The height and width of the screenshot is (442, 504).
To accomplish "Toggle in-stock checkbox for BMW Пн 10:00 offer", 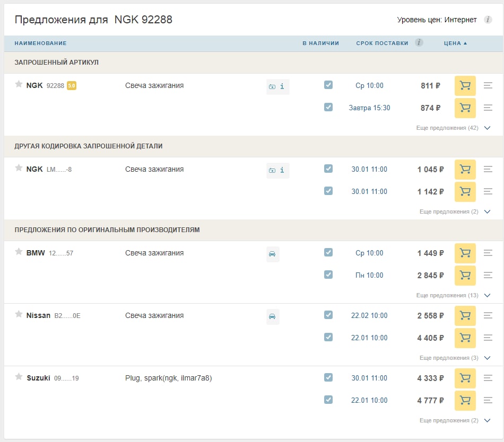I will click(x=328, y=275).
